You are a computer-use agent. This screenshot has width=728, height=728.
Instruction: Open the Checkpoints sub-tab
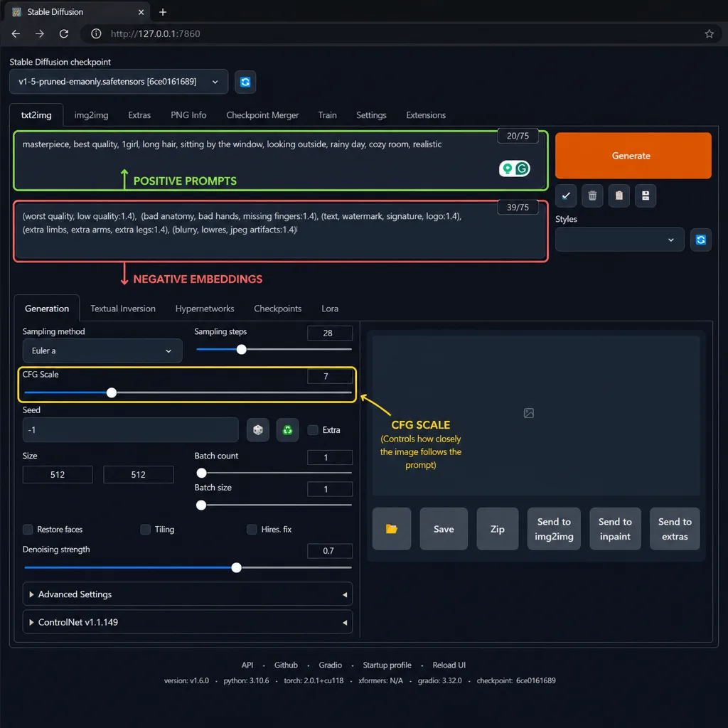pyautogui.click(x=278, y=309)
